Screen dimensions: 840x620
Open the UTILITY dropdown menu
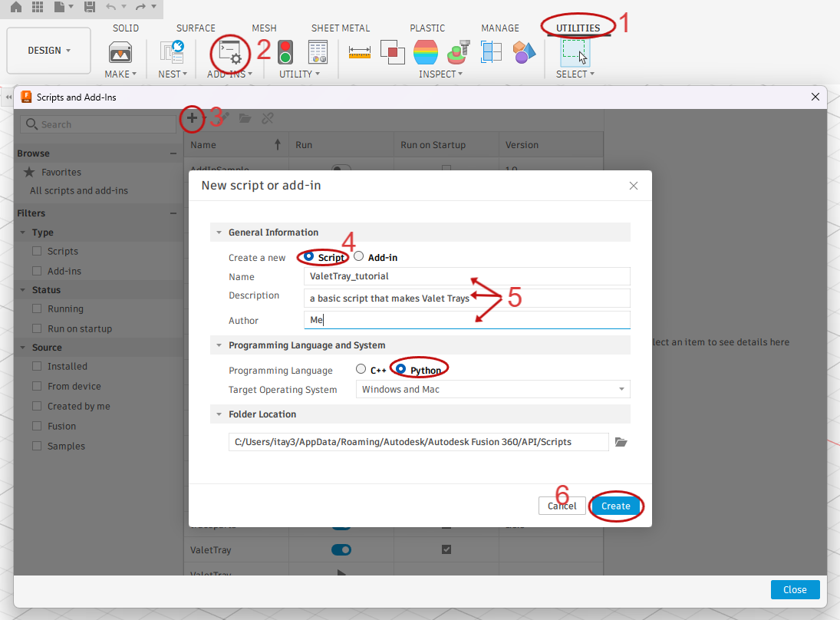tap(299, 74)
